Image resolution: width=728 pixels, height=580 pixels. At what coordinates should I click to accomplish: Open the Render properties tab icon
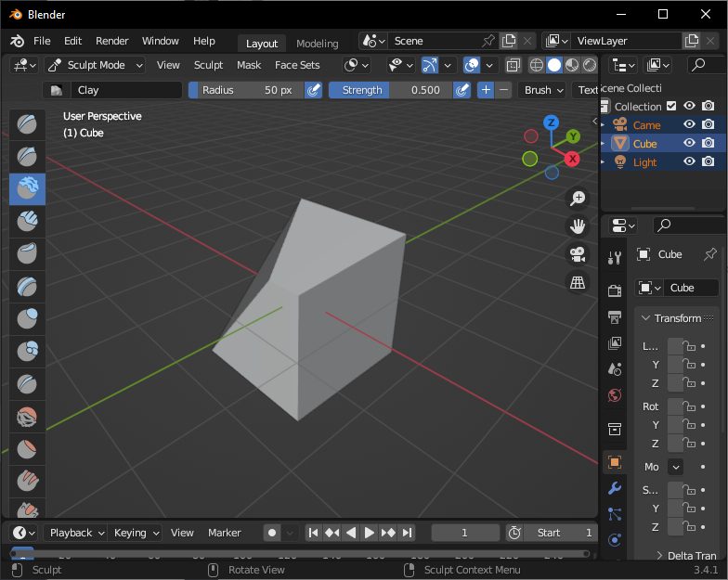614,290
